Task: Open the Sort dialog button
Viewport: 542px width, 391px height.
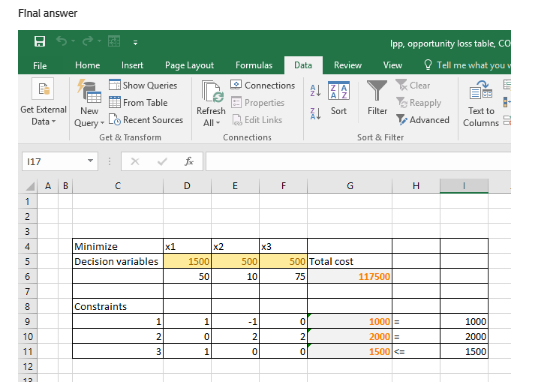Action: 339,98
